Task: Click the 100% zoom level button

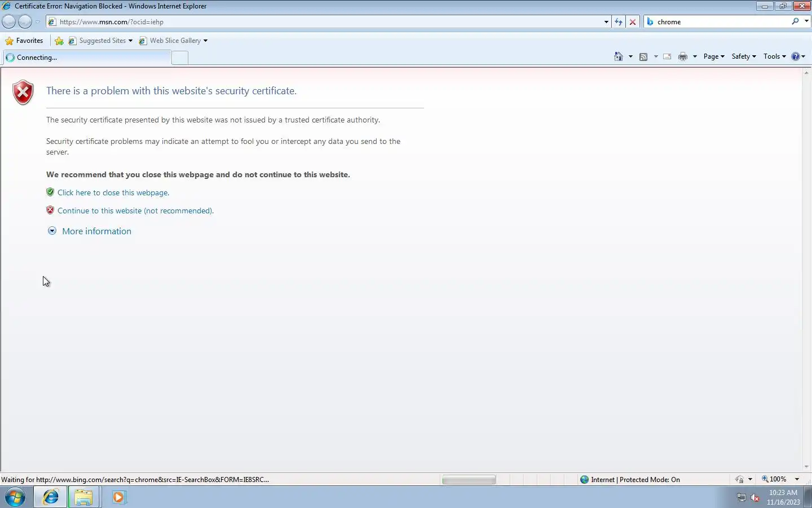Action: pos(774,479)
